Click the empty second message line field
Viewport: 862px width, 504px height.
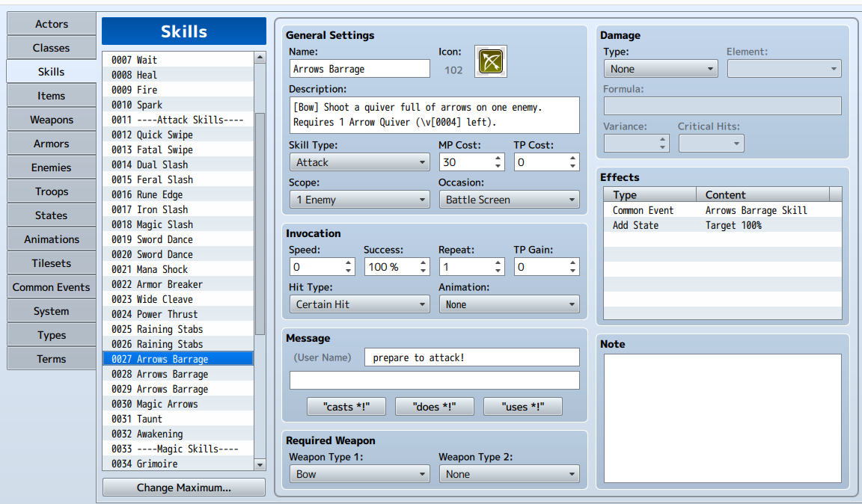click(x=434, y=381)
